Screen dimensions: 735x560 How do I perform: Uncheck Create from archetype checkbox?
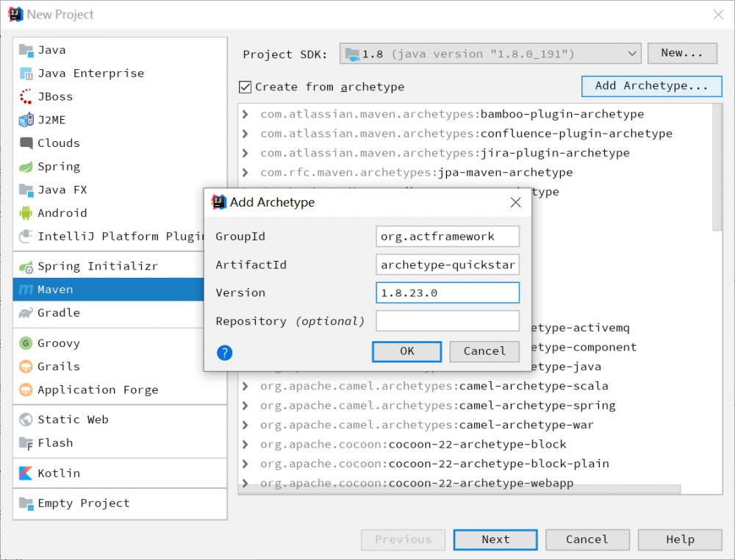click(x=245, y=87)
